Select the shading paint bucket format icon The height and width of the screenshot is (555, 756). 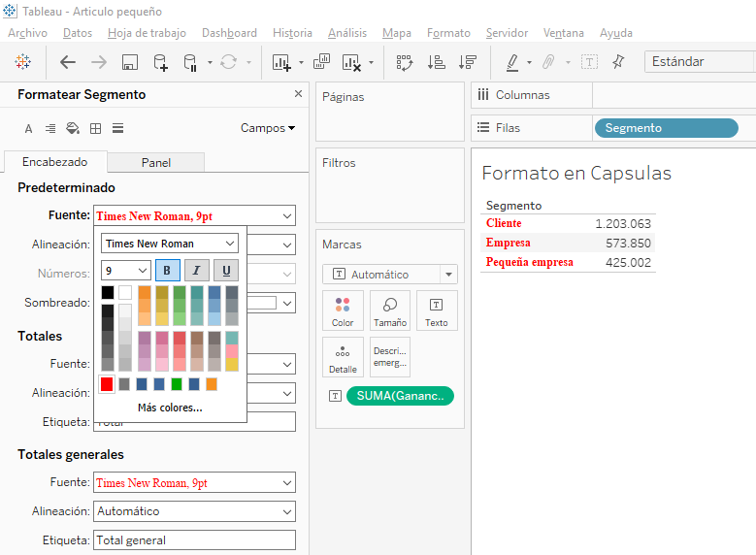(x=73, y=128)
